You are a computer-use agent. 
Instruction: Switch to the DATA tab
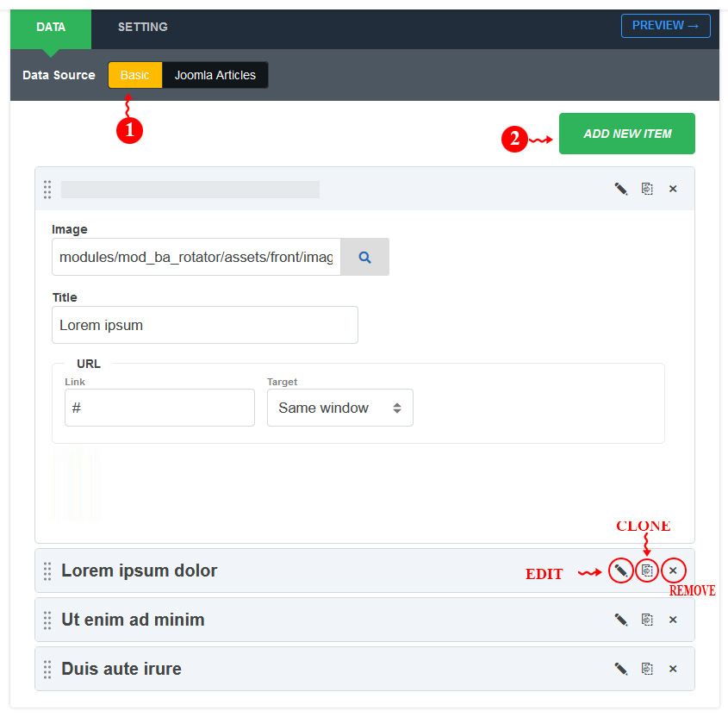(51, 28)
